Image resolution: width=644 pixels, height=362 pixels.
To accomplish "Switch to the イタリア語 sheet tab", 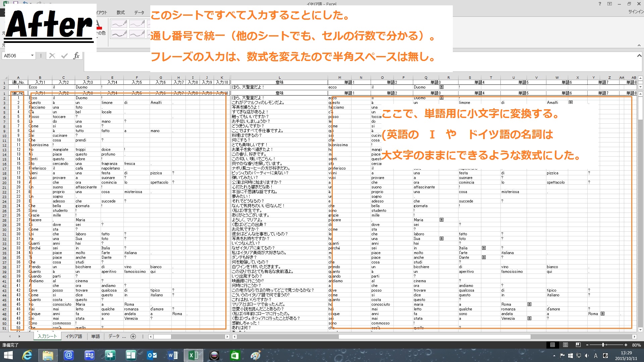I will (74, 337).
